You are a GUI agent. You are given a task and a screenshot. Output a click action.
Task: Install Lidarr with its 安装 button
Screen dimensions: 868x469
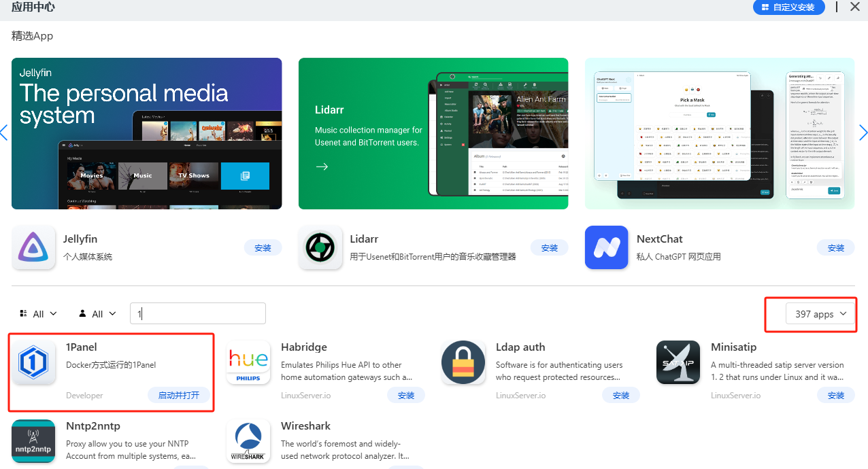click(550, 248)
